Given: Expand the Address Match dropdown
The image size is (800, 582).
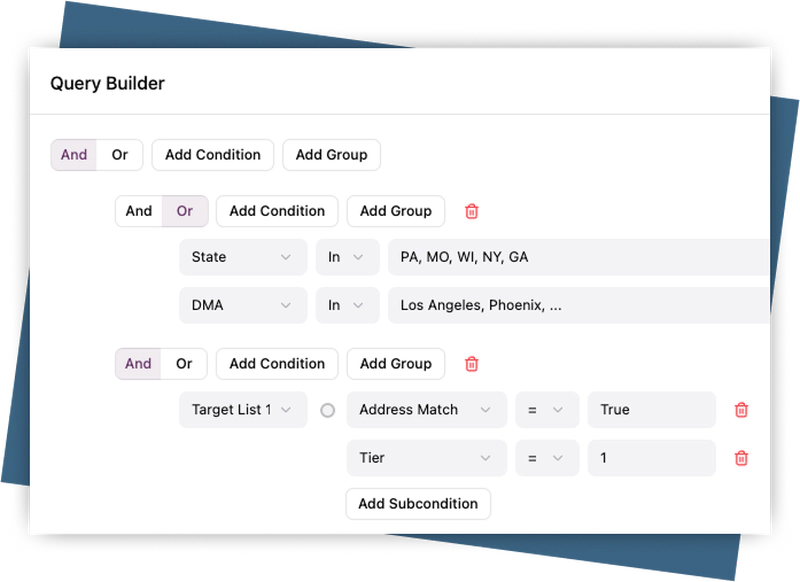Looking at the screenshot, I should 427,410.
